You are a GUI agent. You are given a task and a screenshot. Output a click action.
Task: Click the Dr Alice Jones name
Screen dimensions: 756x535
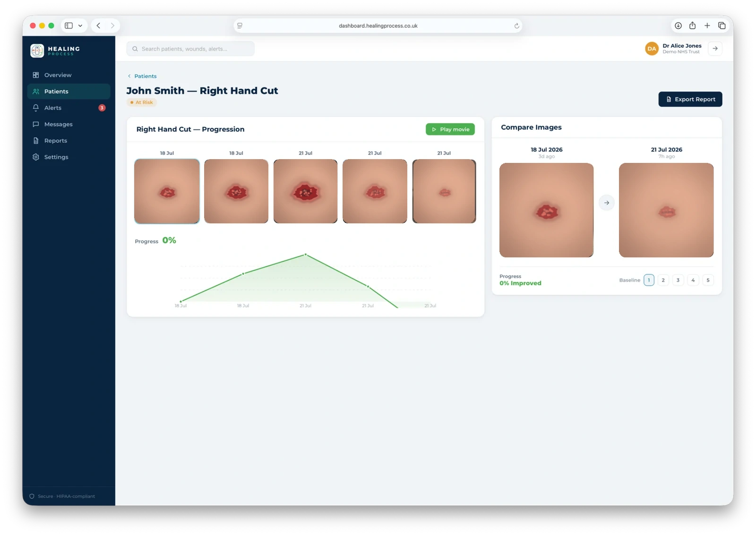(x=682, y=46)
